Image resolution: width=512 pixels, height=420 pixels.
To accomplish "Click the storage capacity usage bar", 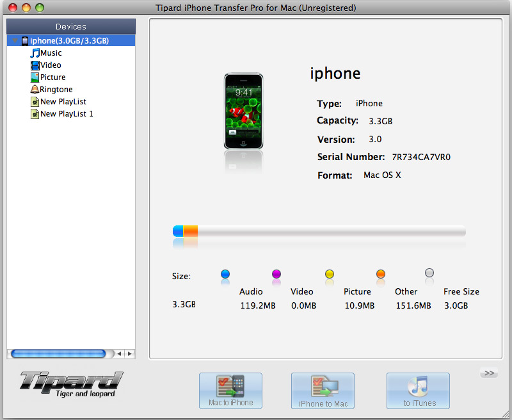I will point(319,231).
